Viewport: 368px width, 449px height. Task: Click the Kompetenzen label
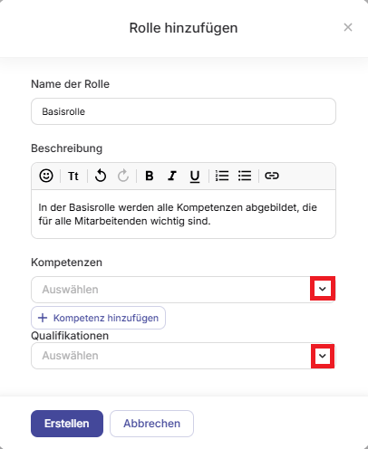click(x=67, y=263)
